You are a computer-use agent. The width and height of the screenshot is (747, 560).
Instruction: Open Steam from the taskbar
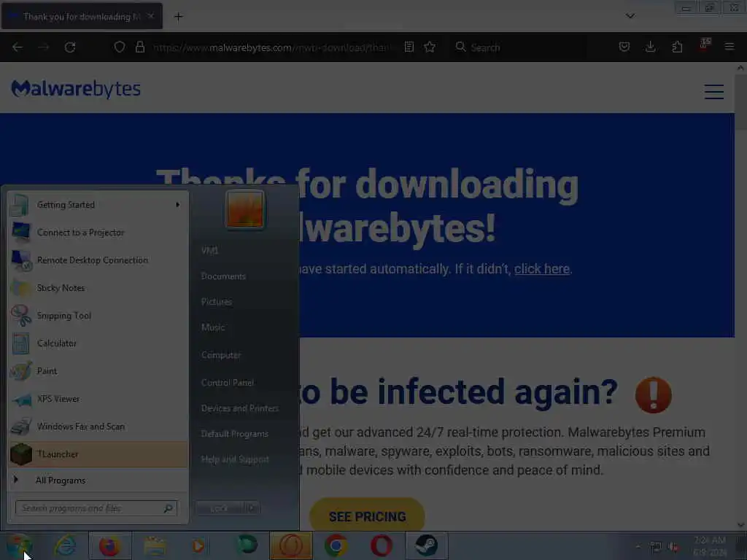426,545
